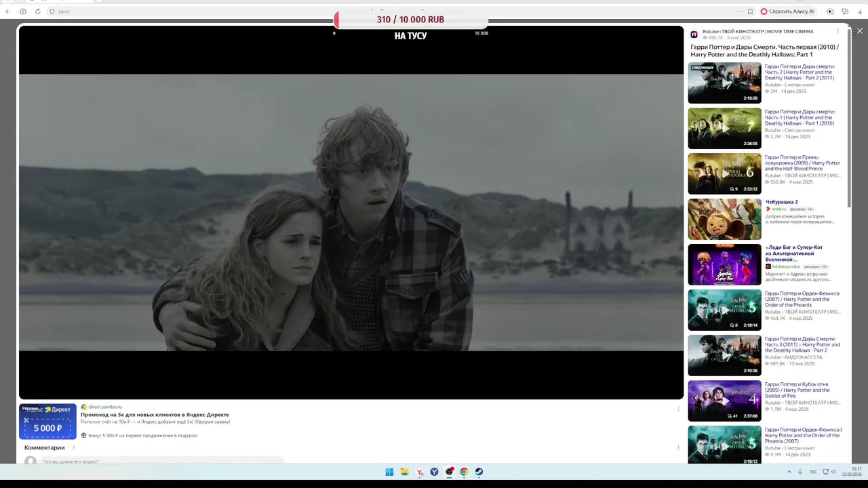
Task: Open the Half-Blood Prince video thumbnail
Action: [x=724, y=174]
